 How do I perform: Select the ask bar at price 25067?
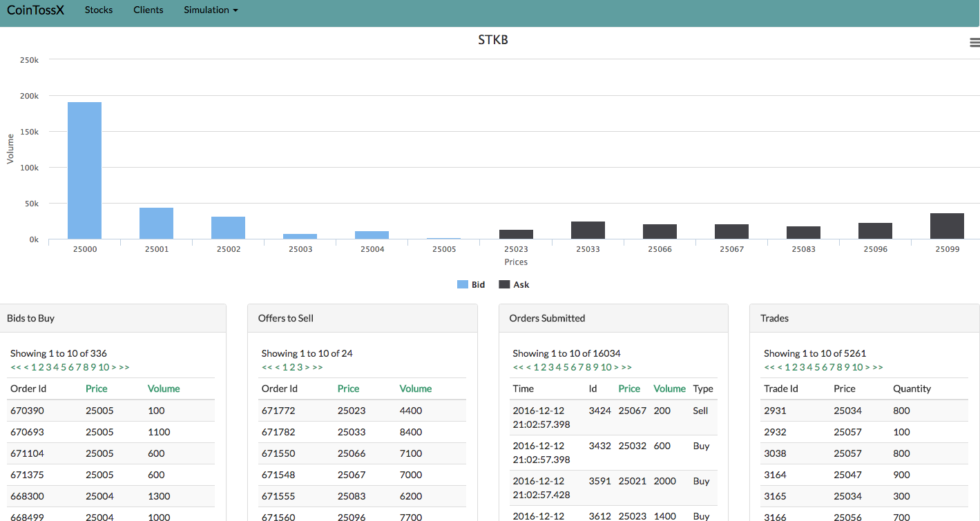click(731, 232)
